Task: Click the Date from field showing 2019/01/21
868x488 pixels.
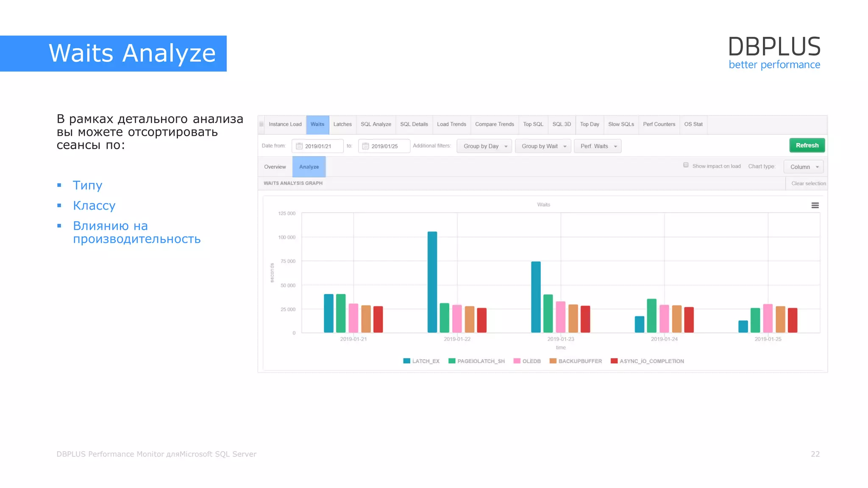Action: click(317, 146)
